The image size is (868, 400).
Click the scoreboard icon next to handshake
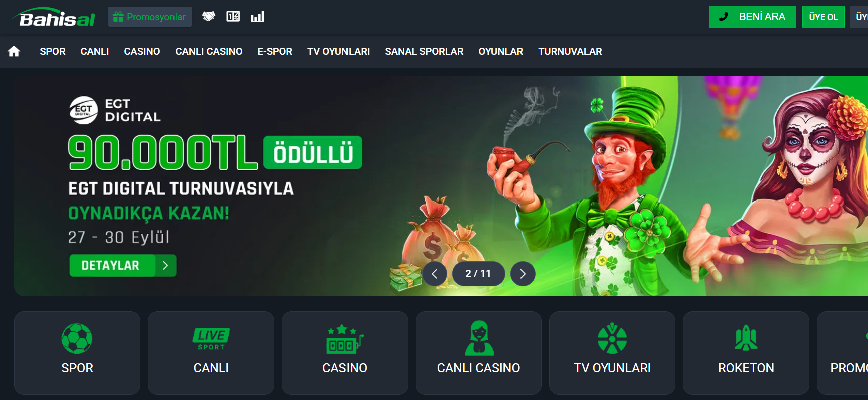(233, 17)
